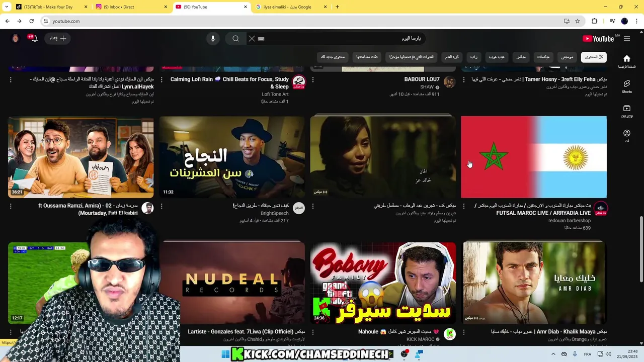Open Chrome profile icon
The height and width of the screenshot is (362, 644).
coord(624,21)
